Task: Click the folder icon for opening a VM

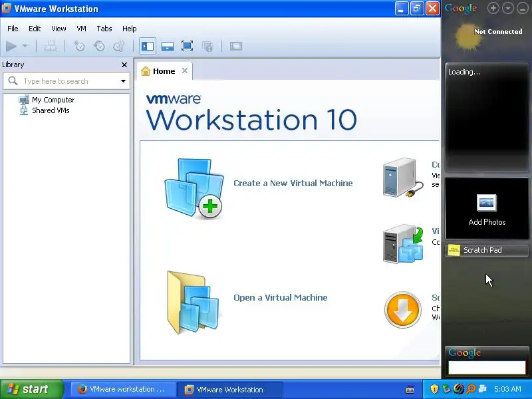Action: pos(194,302)
